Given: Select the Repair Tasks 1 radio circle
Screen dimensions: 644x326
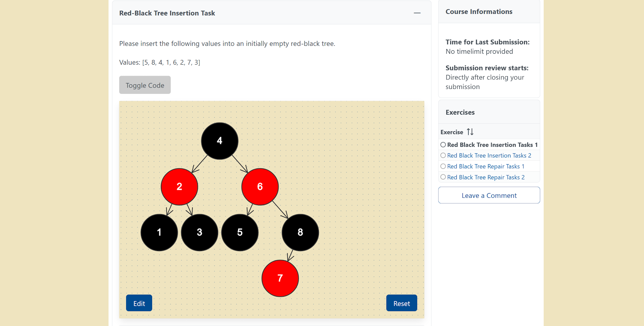Looking at the screenshot, I should tap(443, 166).
